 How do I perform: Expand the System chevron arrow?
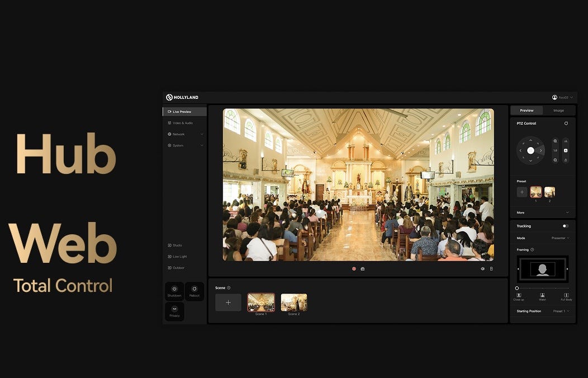click(202, 145)
